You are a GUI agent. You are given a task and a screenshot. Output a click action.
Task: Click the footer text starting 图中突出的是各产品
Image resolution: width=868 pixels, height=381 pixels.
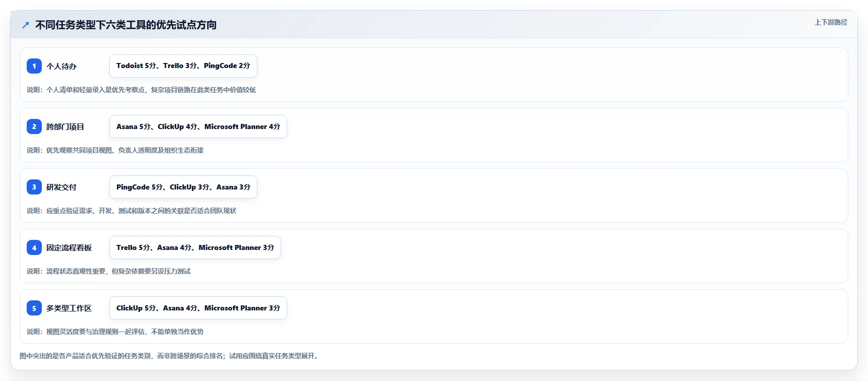(x=169, y=356)
